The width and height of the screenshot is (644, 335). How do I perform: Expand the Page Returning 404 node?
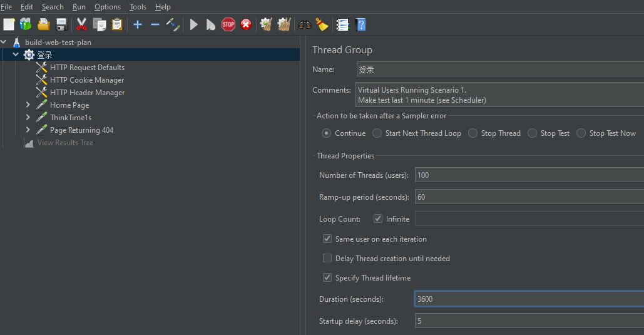coord(28,130)
